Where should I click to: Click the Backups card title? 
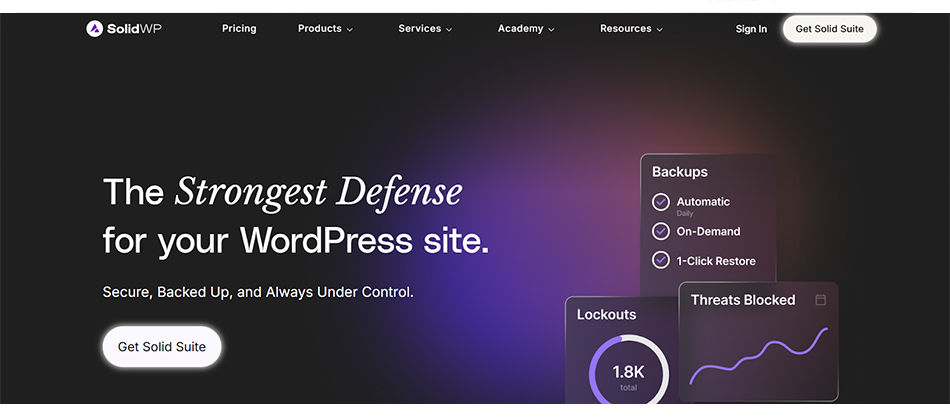[x=680, y=172]
